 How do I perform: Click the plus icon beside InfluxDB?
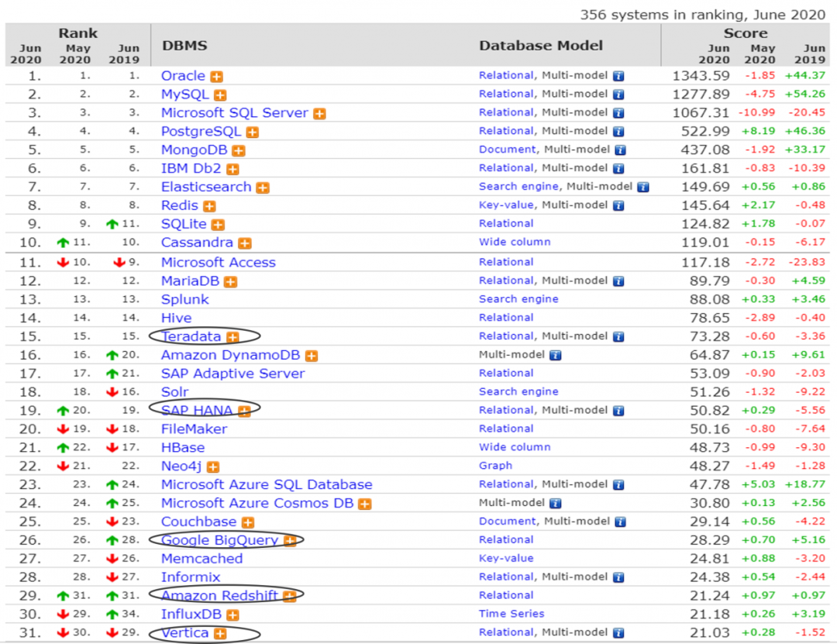(x=232, y=615)
